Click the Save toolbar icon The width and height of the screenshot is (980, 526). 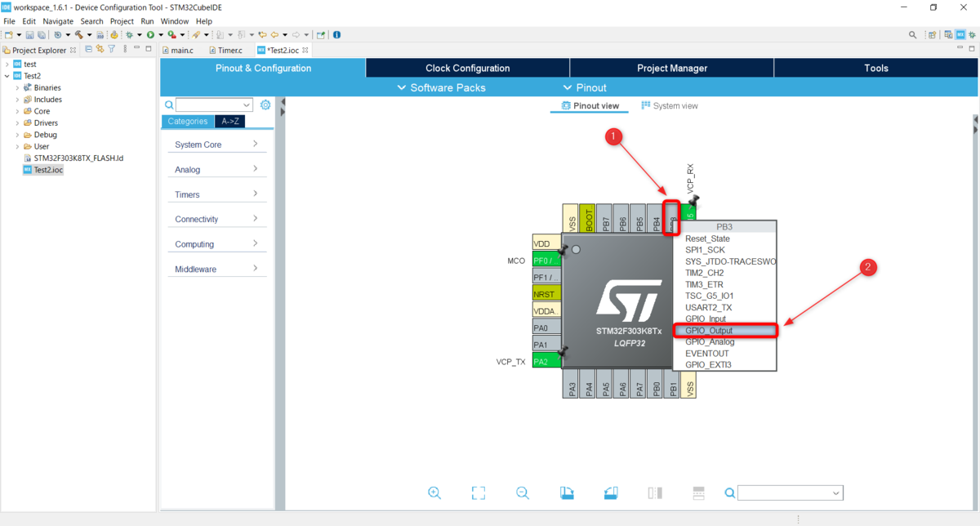point(29,35)
